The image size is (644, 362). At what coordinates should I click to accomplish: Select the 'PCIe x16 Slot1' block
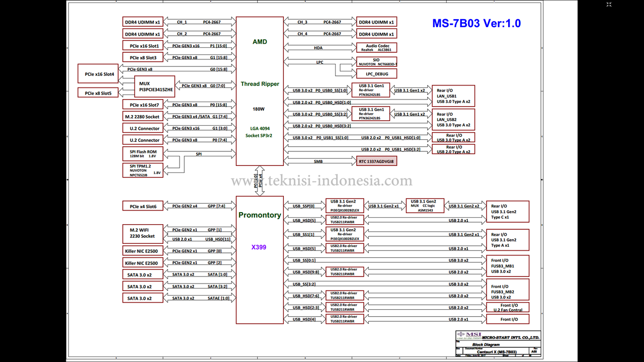tap(143, 46)
